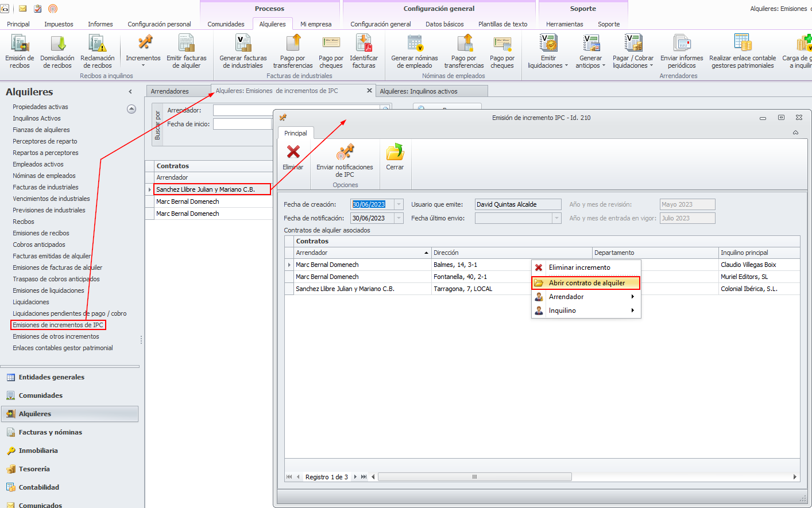Open Entidades generales module
Viewport: 812px width, 508px height.
(69, 377)
